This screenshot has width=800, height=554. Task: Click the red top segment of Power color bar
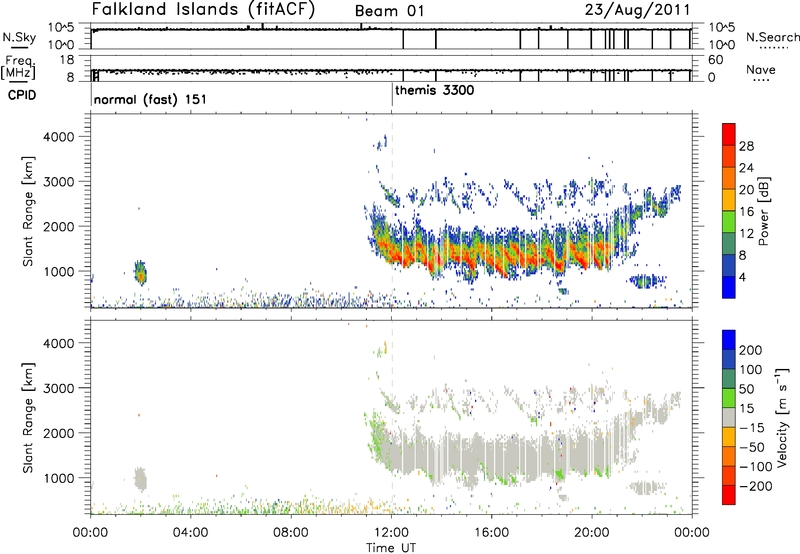pyautogui.click(x=729, y=134)
